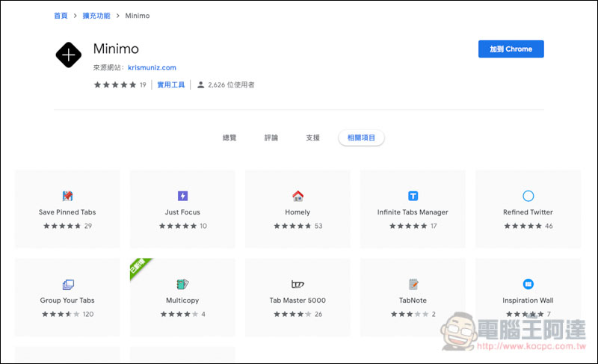The height and width of the screenshot is (364, 598).
Task: Click Just Focus rating with 10
Action: (x=182, y=226)
